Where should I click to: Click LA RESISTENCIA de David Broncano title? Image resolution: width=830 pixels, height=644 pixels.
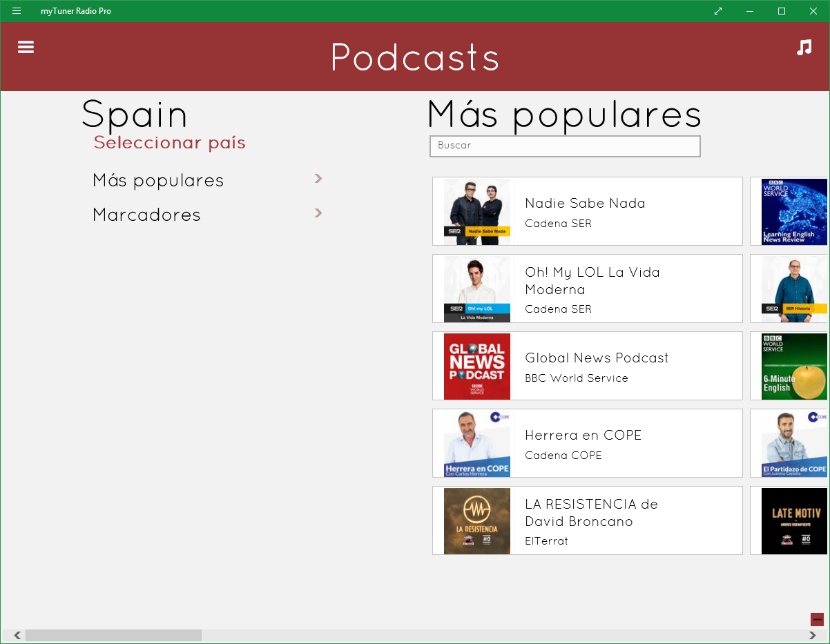[x=592, y=513]
